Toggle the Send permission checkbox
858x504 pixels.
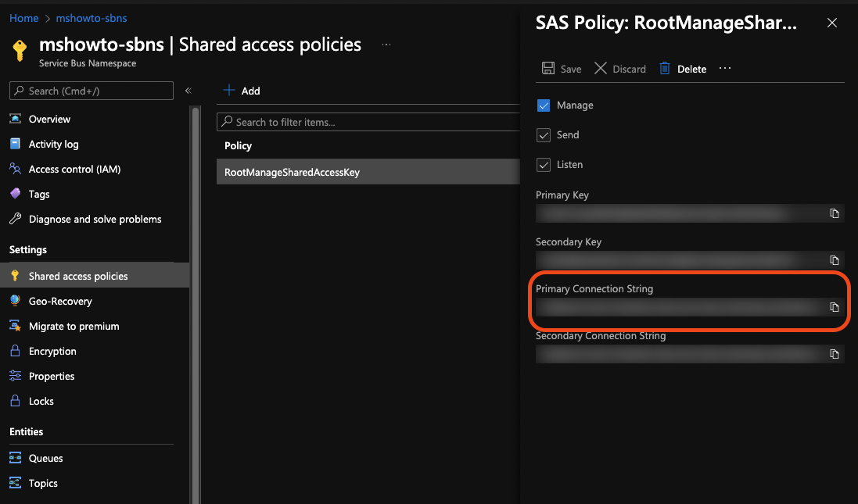click(544, 135)
